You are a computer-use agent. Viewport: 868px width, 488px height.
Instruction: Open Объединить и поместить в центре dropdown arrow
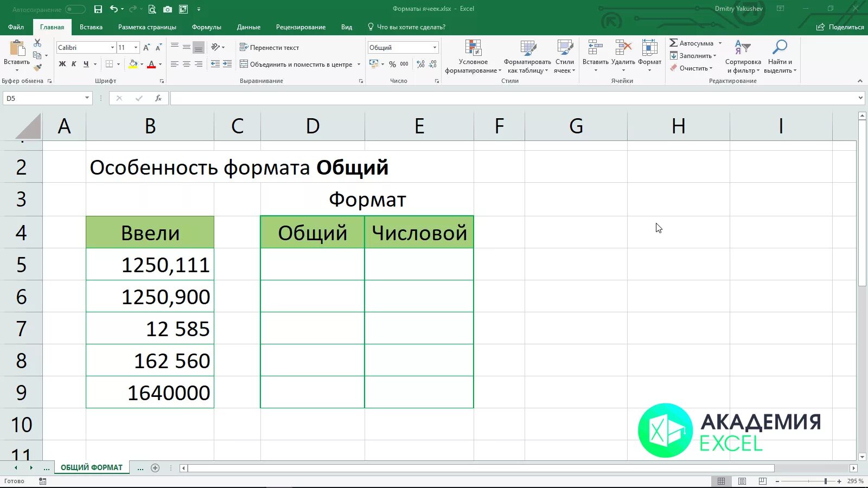359,65
